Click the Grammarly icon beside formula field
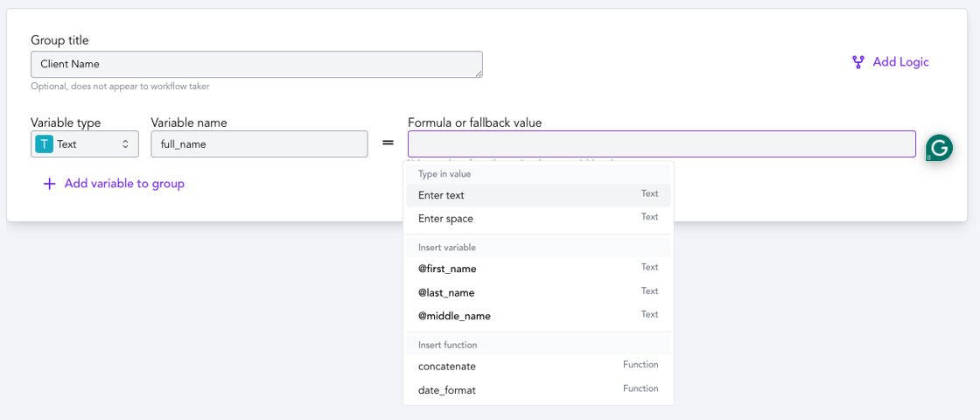 tap(939, 148)
